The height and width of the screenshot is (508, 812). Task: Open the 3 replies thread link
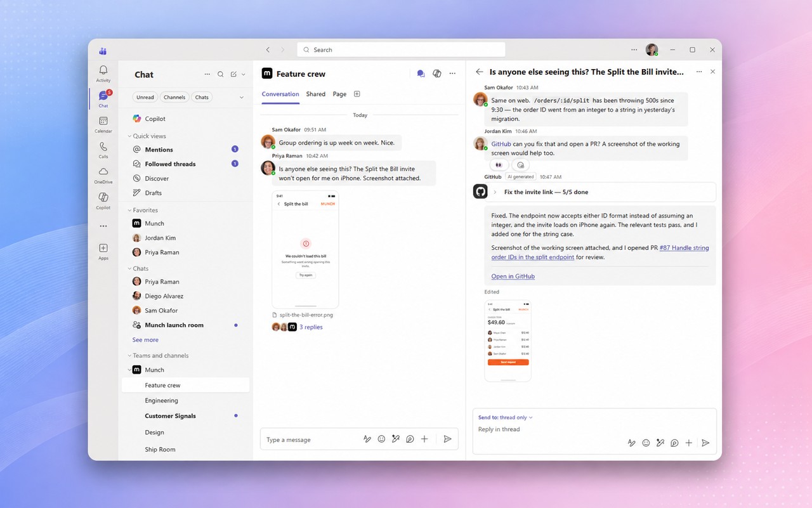click(311, 327)
